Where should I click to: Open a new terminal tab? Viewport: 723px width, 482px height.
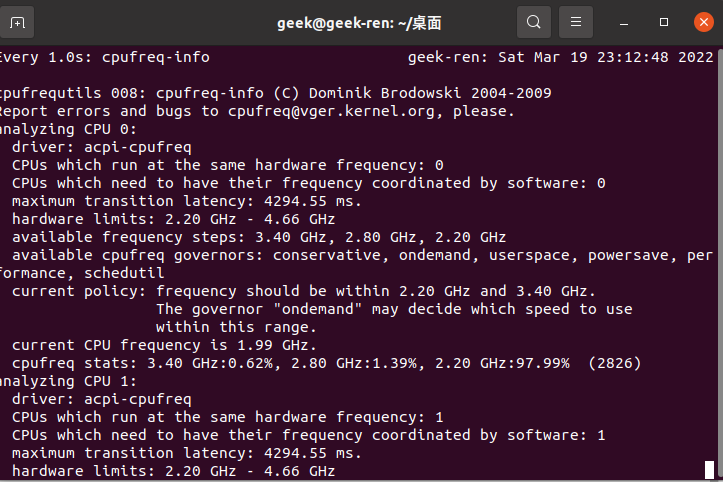[x=17, y=22]
